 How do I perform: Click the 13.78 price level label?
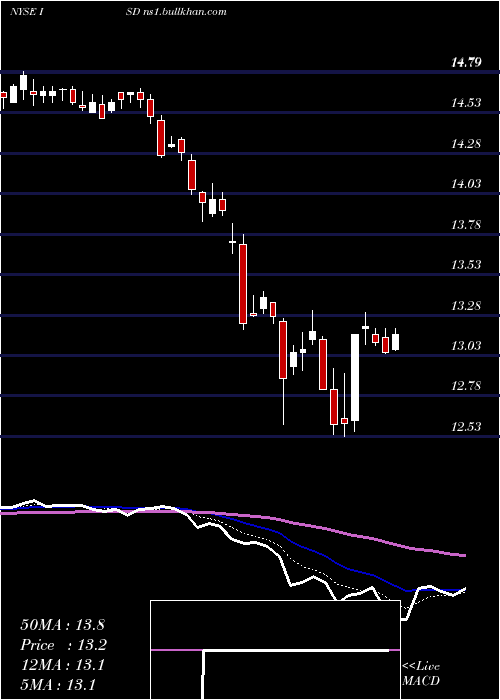pos(466,224)
